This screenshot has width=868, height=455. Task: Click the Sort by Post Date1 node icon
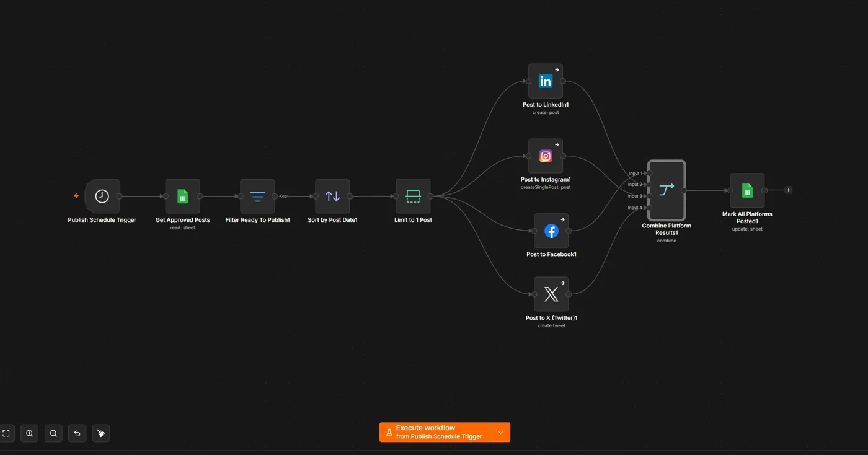pyautogui.click(x=332, y=197)
